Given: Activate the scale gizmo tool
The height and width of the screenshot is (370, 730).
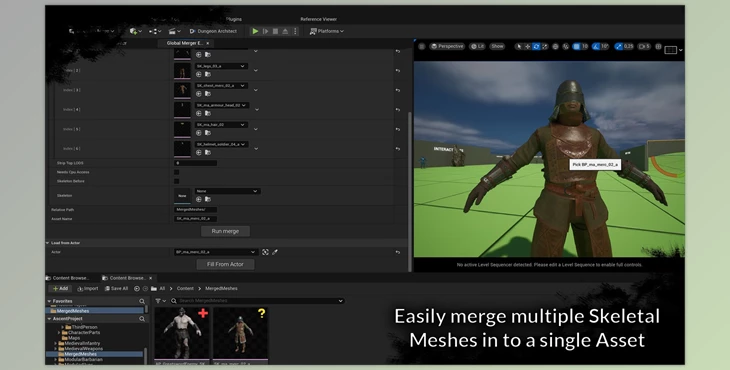Looking at the screenshot, I should (x=545, y=47).
